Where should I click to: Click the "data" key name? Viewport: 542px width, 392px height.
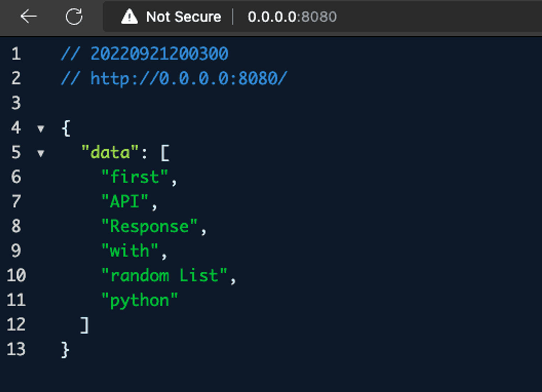tap(110, 152)
